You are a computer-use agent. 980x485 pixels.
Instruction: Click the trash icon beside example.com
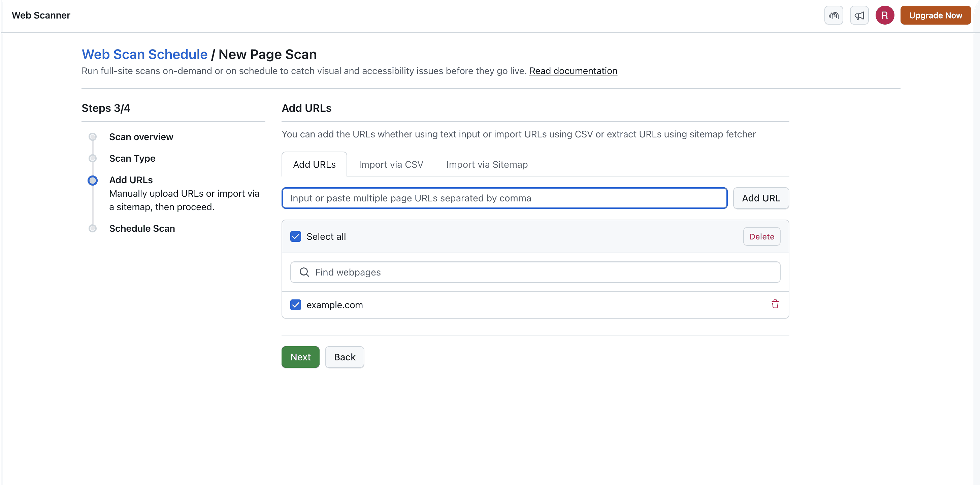pyautogui.click(x=775, y=304)
